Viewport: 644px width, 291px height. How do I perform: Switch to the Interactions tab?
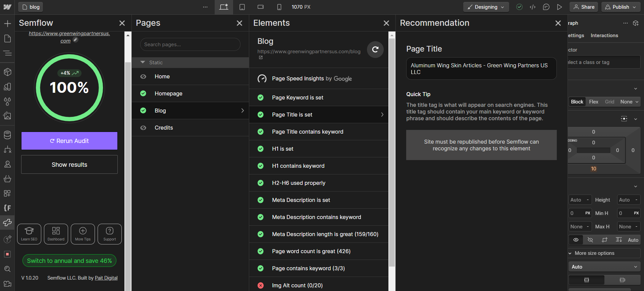(x=604, y=35)
